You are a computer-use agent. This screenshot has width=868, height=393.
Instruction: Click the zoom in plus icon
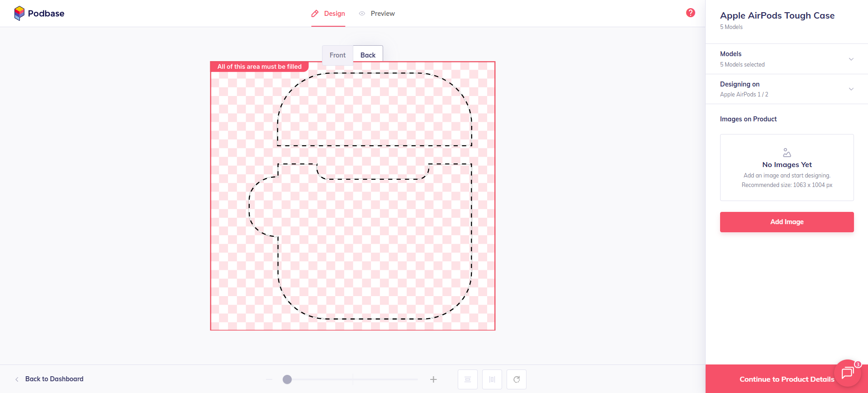[x=433, y=379]
